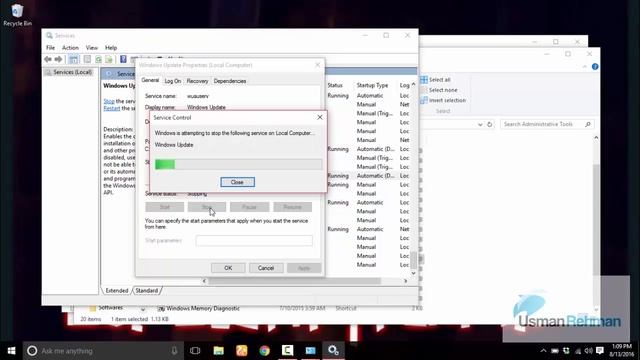
Task: Click the Stop the service link
Action: click(109, 101)
